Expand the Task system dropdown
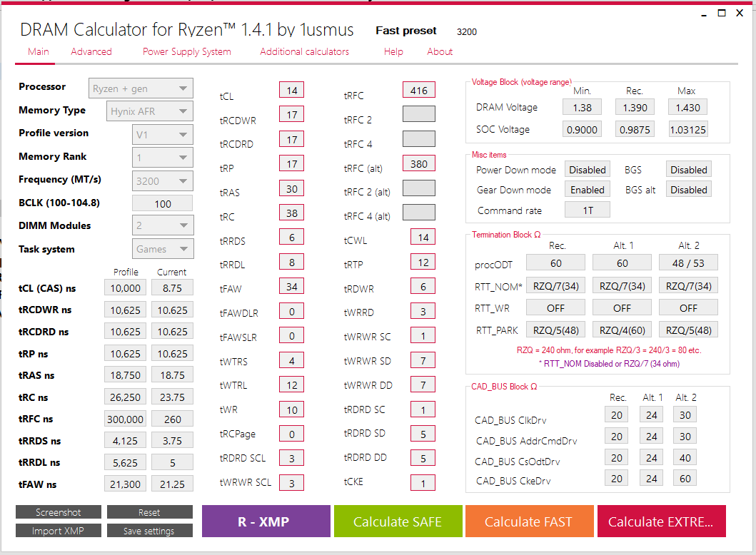The width and height of the screenshot is (756, 555). click(163, 248)
